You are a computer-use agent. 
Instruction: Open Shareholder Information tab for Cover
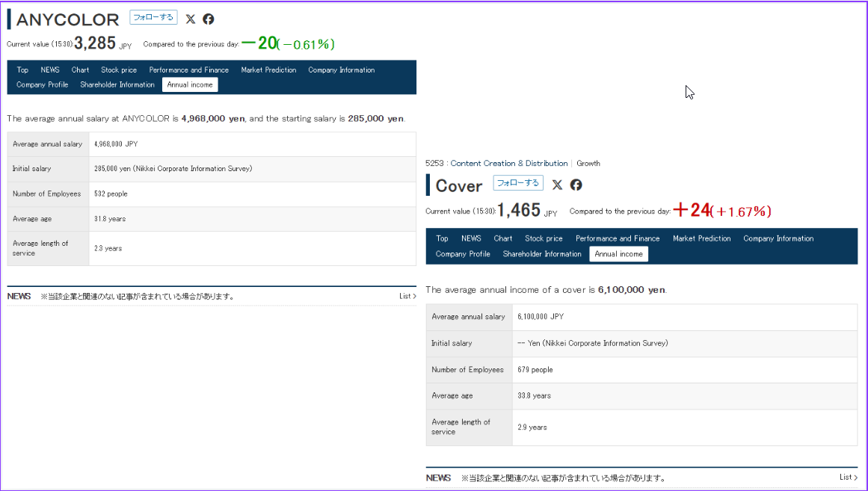(x=542, y=254)
